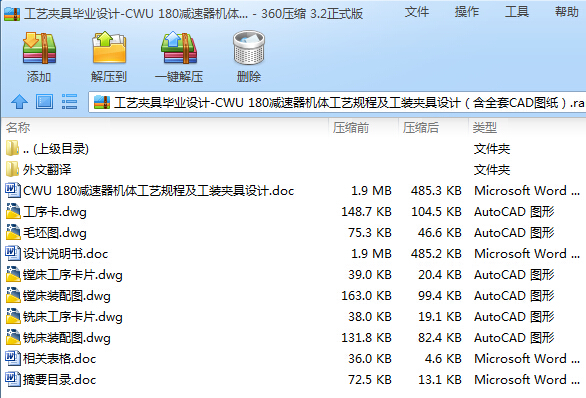Click the 添加 (Add) archive icon
This screenshot has height=398, width=586.
coord(39,49)
